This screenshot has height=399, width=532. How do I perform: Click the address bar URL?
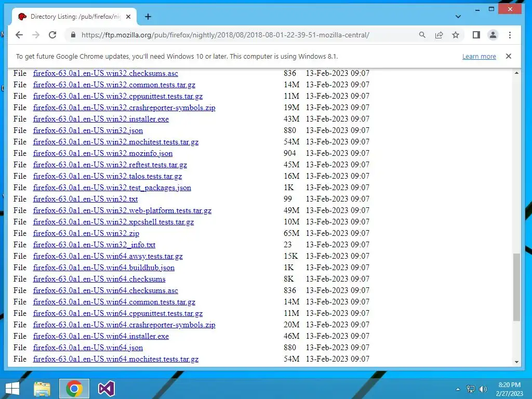(225, 35)
